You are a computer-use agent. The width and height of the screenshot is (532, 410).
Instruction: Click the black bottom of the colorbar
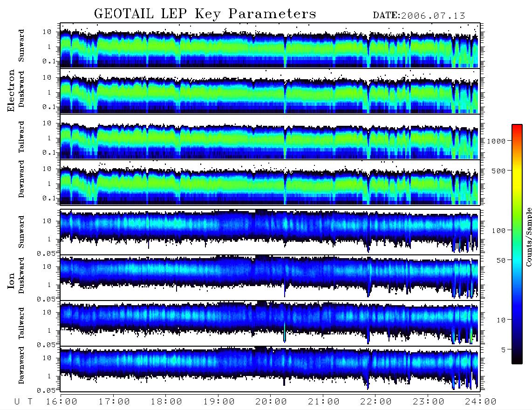tap(517, 359)
